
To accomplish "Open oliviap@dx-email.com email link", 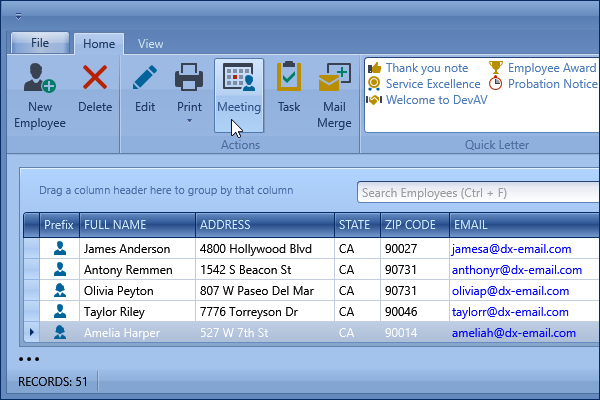I will tap(510, 290).
